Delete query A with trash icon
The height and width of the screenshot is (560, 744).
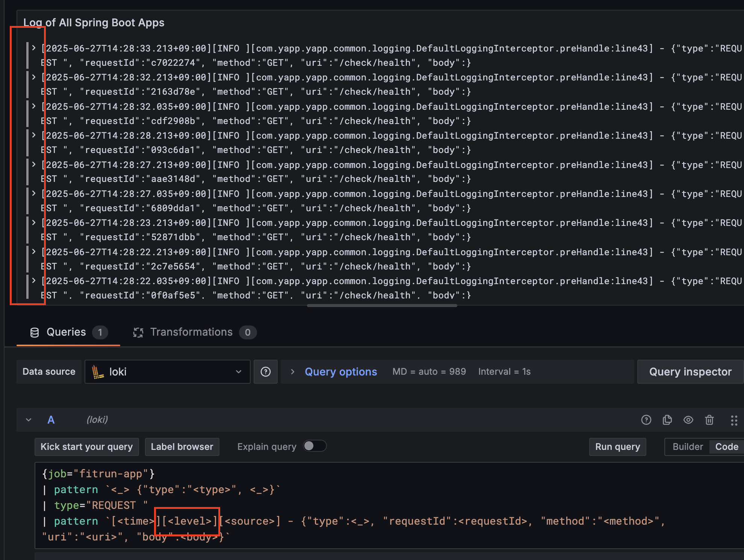(709, 420)
